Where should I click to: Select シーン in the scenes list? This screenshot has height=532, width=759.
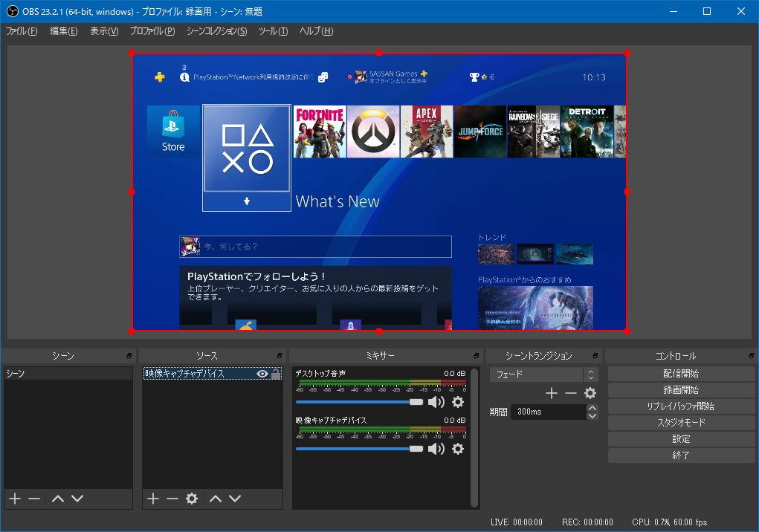[x=68, y=374]
